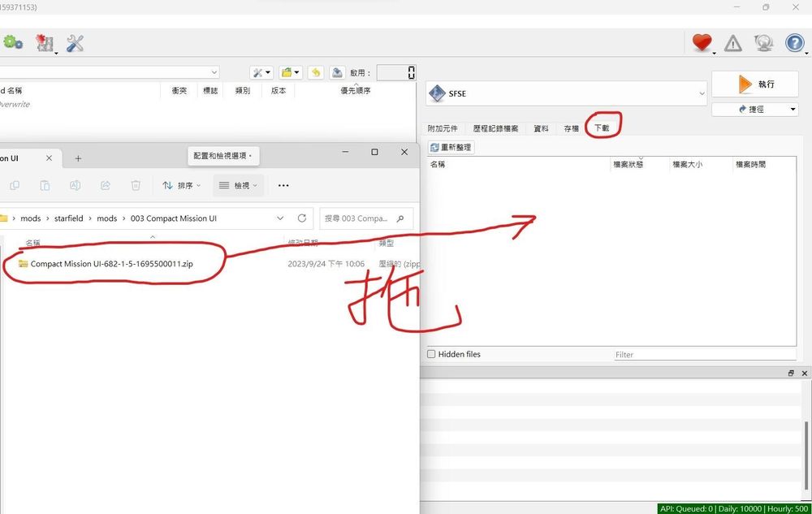
Task: Click the refresh icon beside Explorer address bar
Action: click(301, 218)
